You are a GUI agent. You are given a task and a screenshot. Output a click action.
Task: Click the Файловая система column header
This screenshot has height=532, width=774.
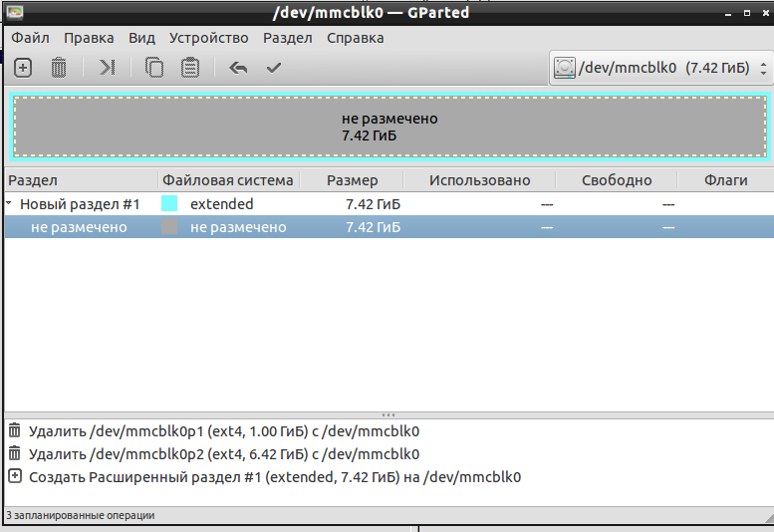click(228, 180)
